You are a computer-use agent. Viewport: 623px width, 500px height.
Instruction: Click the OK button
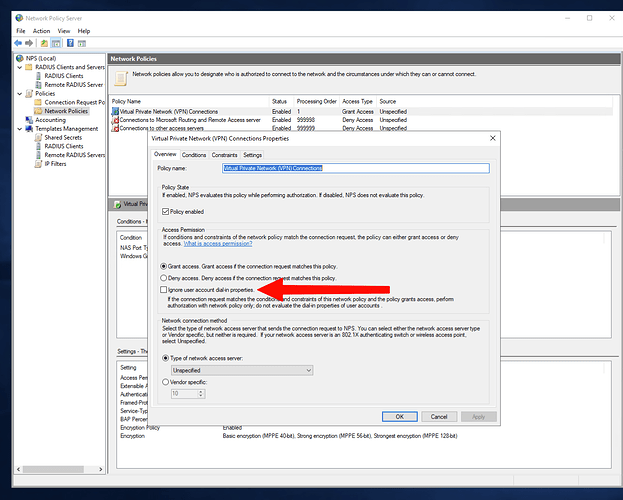400,417
